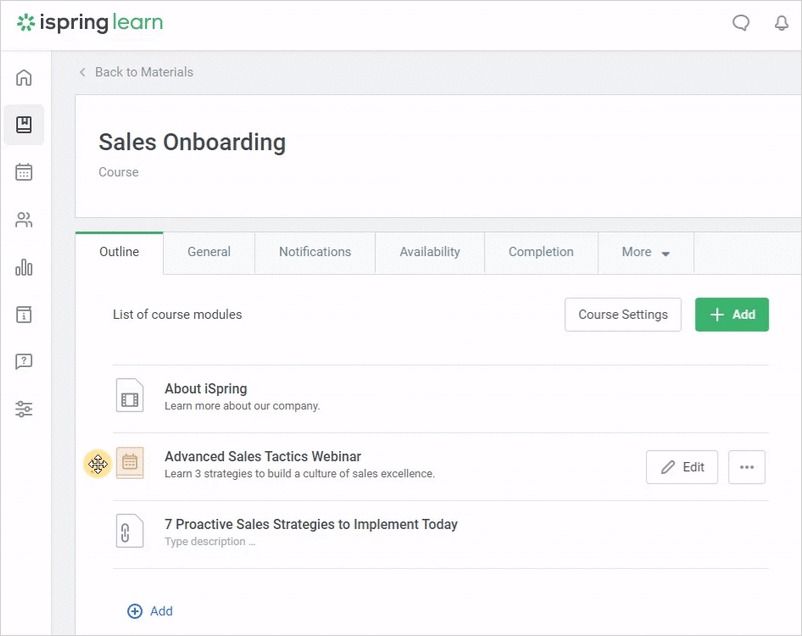Expand the More tab dropdown

(645, 253)
